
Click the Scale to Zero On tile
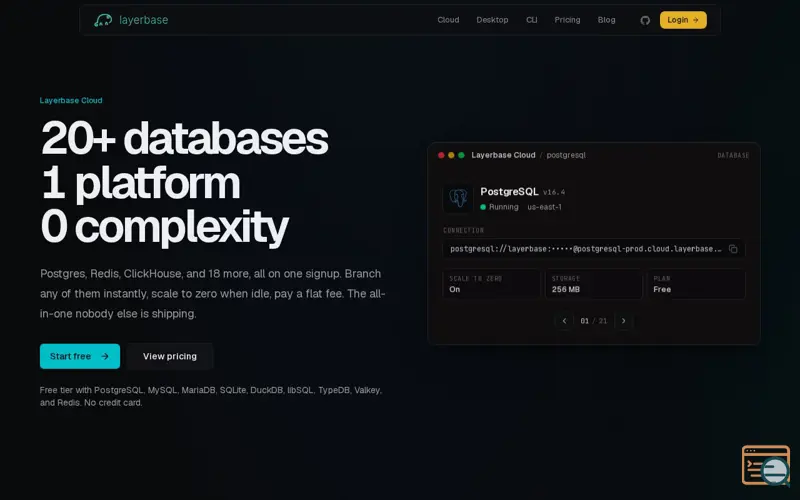pyautogui.click(x=491, y=284)
